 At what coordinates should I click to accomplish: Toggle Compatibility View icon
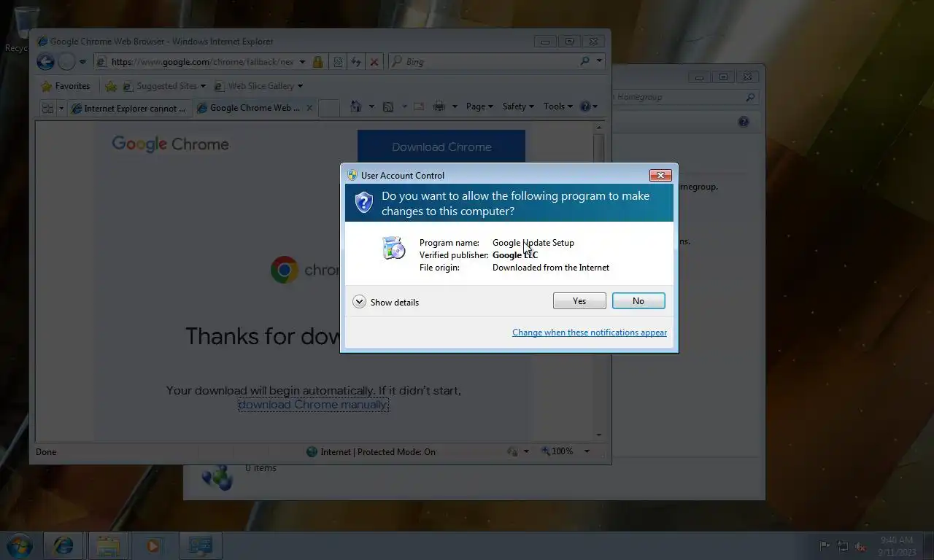click(338, 62)
